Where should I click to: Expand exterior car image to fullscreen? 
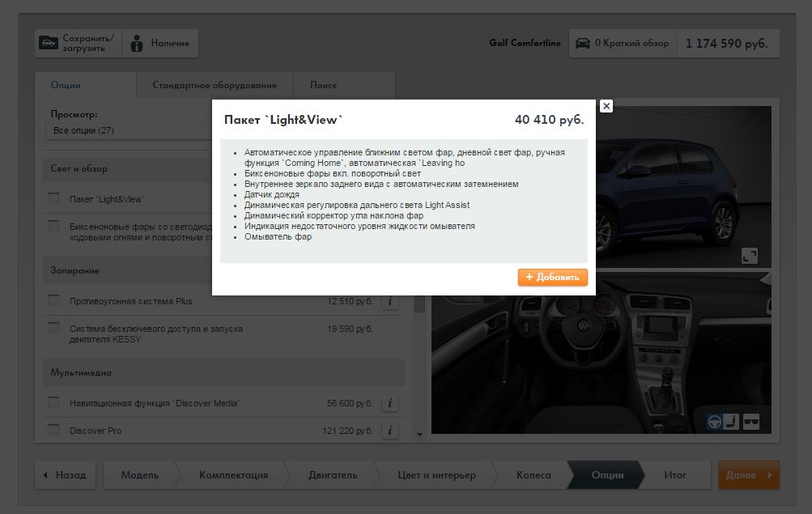pos(750,256)
